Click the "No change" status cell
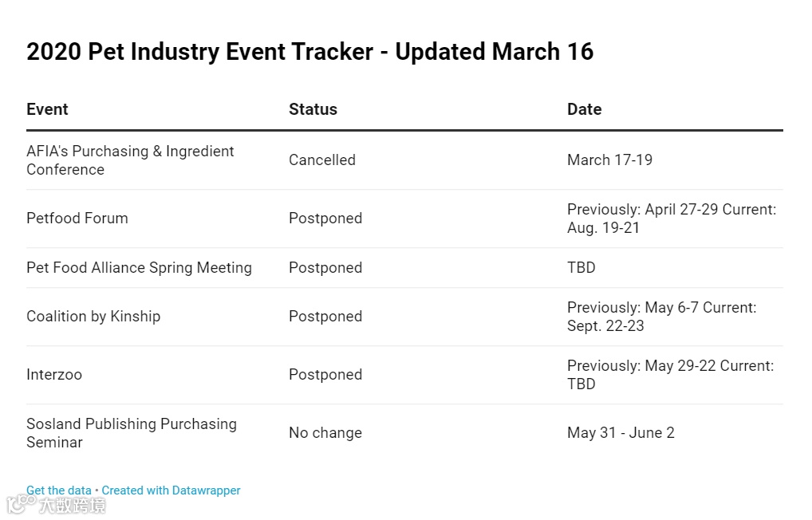The image size is (812, 520). coord(325,433)
